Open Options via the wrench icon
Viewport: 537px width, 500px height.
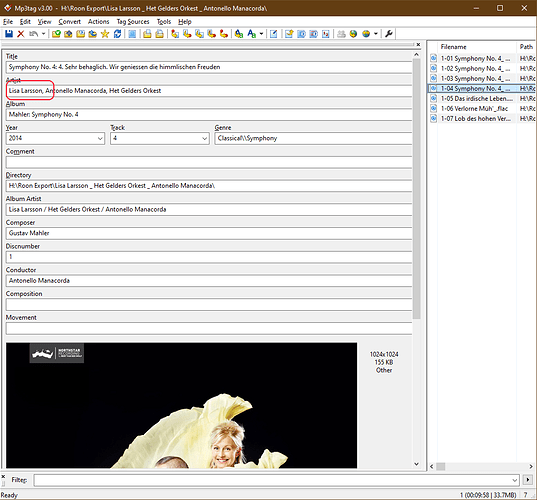pyautogui.click(x=388, y=34)
